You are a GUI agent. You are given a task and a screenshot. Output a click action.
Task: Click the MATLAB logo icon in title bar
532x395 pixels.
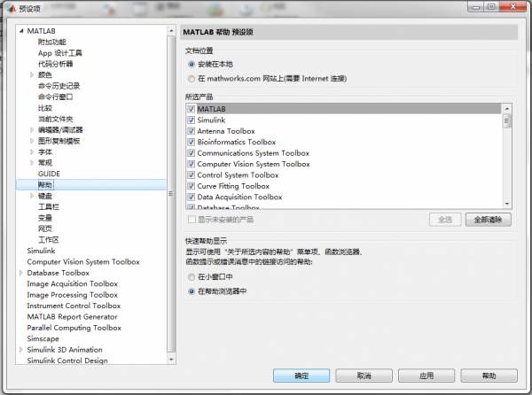click(12, 9)
